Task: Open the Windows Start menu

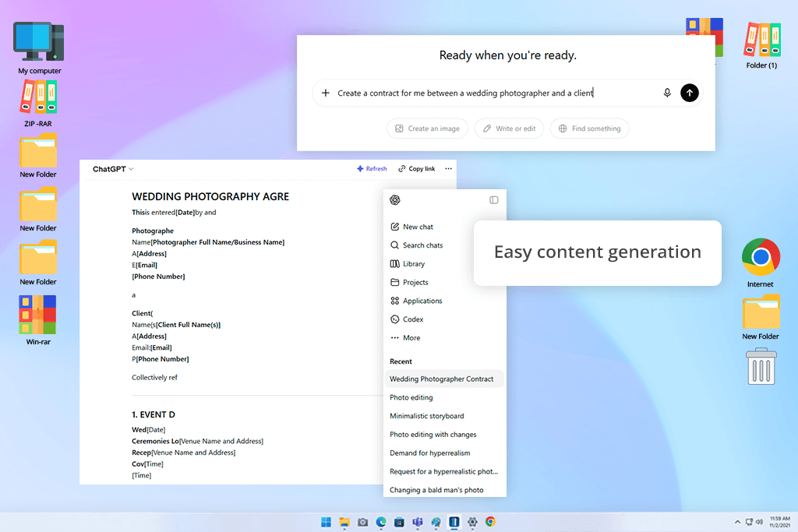Action: [x=327, y=523]
